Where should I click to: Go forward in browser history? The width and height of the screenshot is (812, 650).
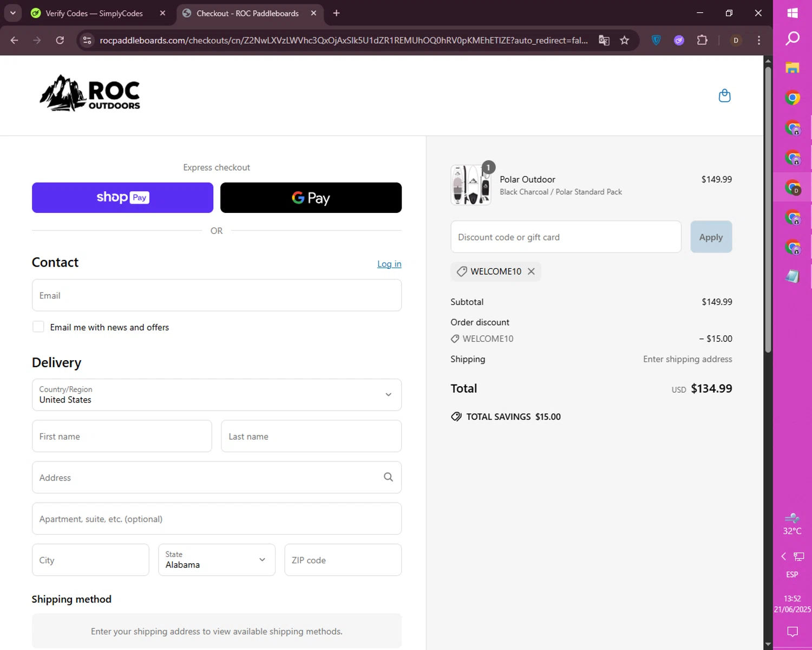(x=37, y=40)
